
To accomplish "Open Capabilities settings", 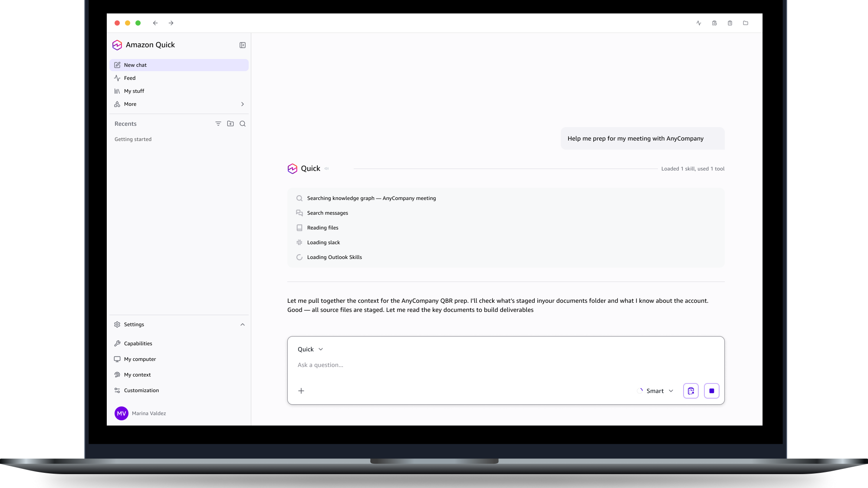I will click(138, 343).
